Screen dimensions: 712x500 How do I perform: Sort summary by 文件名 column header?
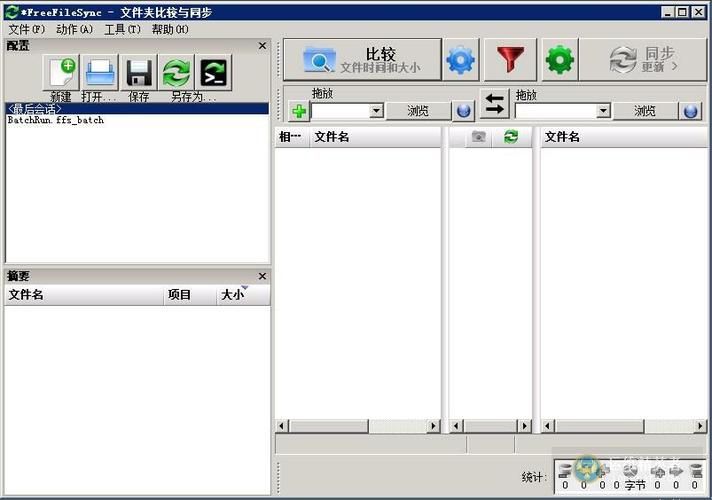84,295
